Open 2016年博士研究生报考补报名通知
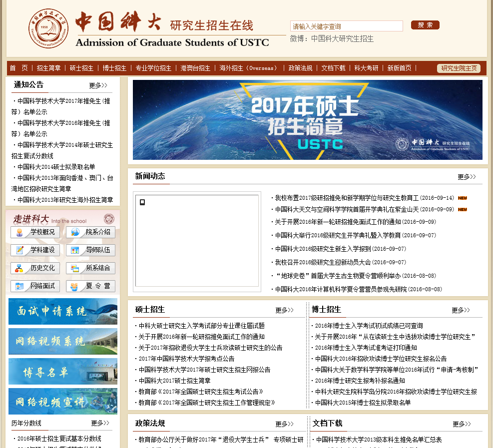 click(360, 381)
